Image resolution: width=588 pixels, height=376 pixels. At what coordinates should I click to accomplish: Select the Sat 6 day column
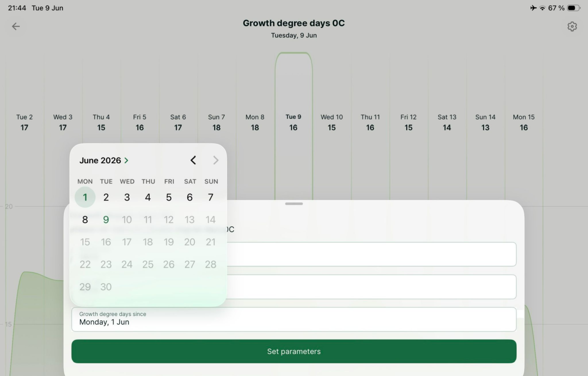[178, 123]
